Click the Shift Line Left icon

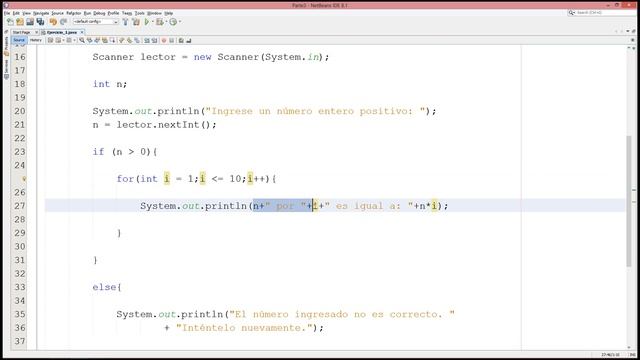point(147,40)
